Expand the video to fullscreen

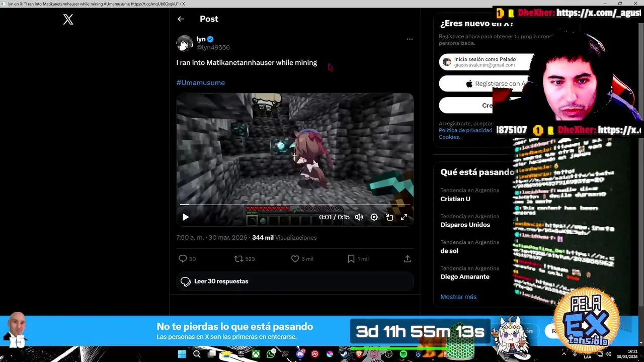click(x=404, y=217)
